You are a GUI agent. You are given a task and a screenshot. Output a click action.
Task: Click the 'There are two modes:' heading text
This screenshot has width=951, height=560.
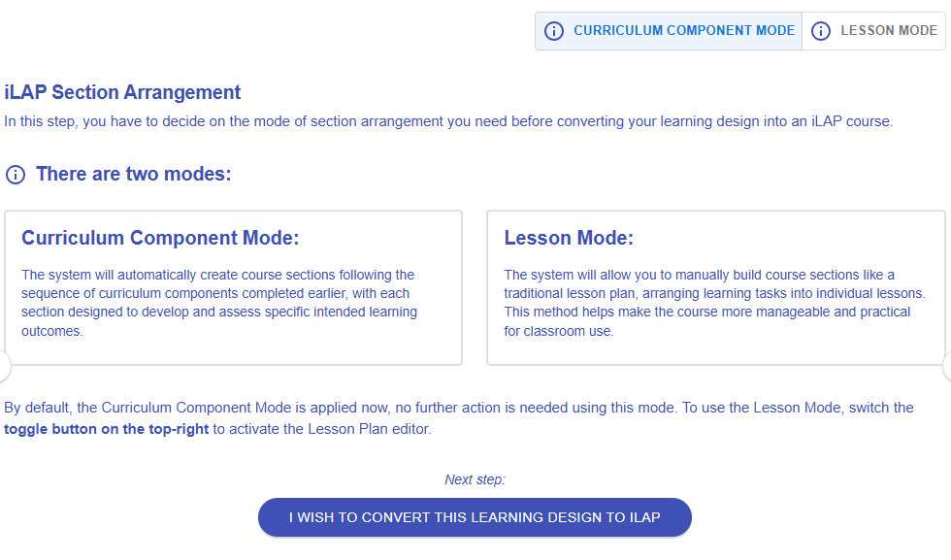(134, 175)
